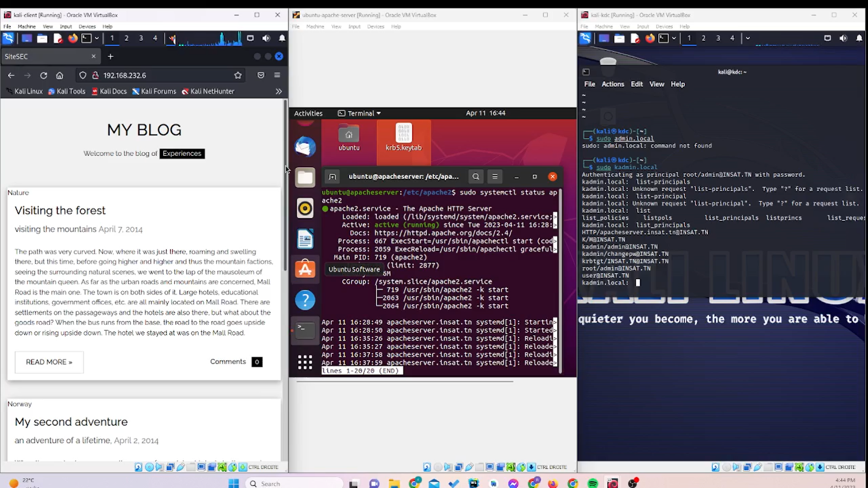Launch Firefox from kali-kdc panel
Viewport: 868px width, 488px height.
pyautogui.click(x=650, y=38)
